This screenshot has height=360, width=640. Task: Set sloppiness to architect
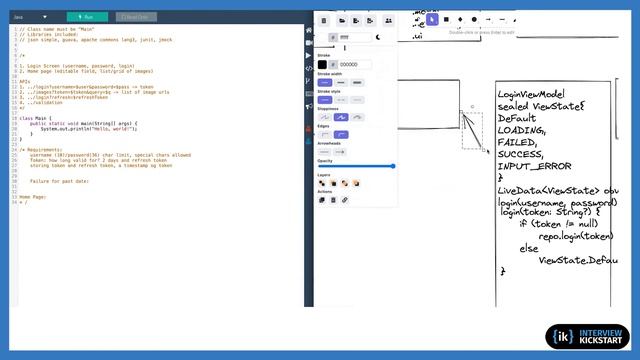(x=325, y=118)
